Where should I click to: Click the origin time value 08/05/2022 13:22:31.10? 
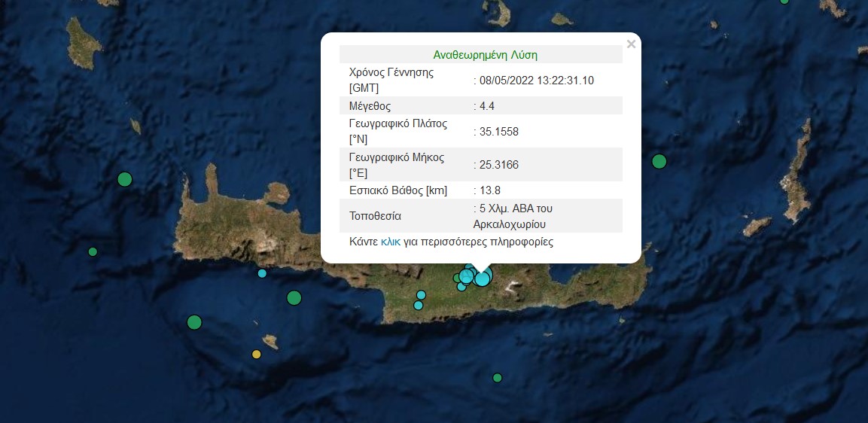(x=537, y=81)
